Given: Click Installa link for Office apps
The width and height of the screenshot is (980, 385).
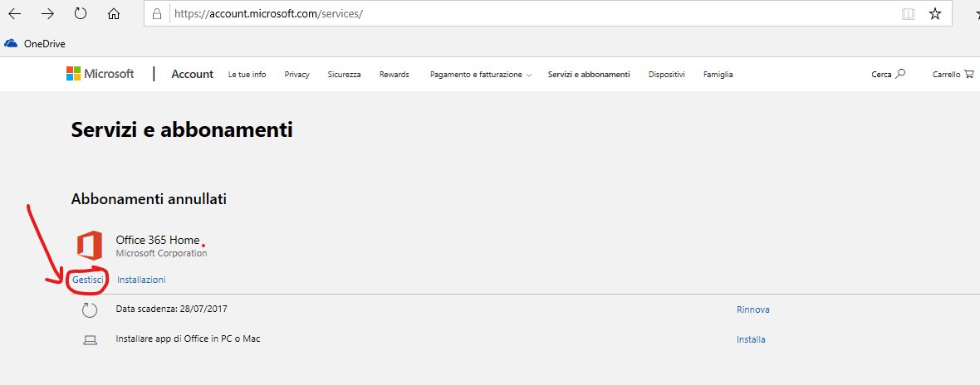Looking at the screenshot, I should (751, 339).
